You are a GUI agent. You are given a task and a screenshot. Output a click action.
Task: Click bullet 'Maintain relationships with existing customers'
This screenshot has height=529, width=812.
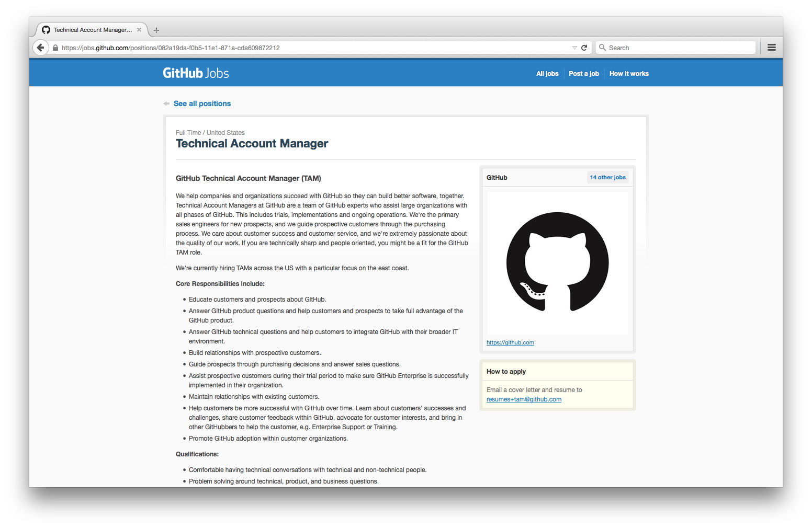coord(254,397)
